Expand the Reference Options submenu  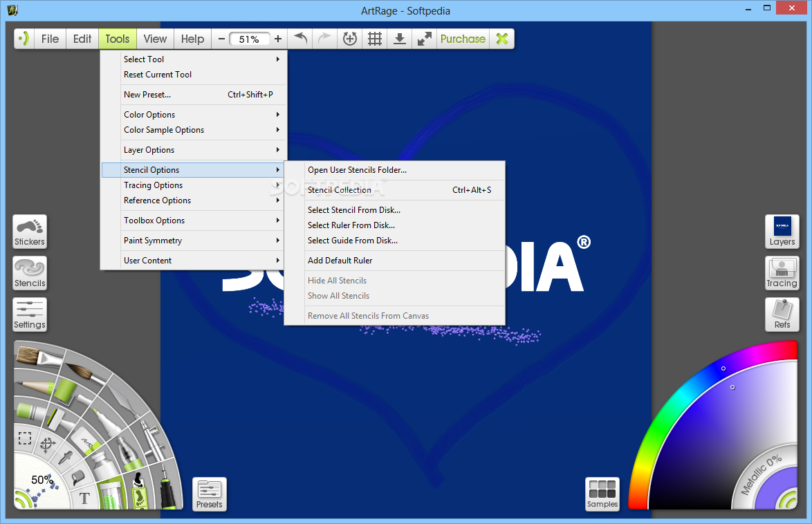coord(194,200)
